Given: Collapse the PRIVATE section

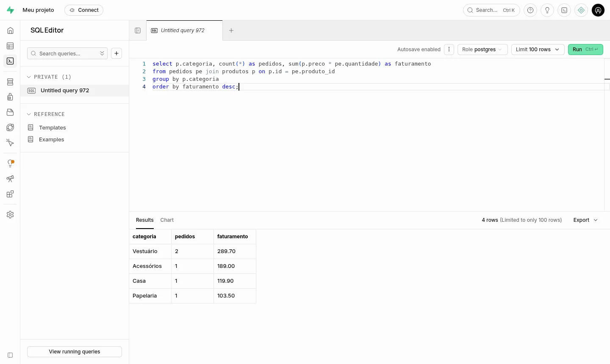Looking at the screenshot, I should coord(49,77).
